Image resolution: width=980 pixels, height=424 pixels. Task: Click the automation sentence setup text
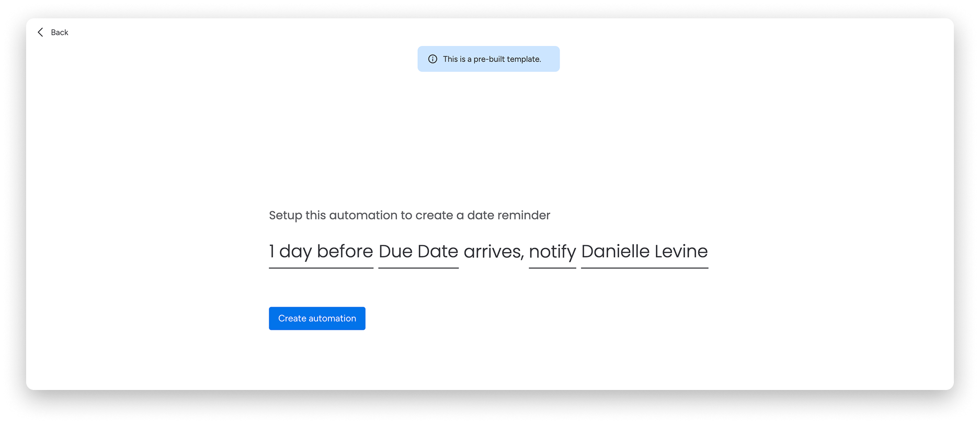point(409,215)
